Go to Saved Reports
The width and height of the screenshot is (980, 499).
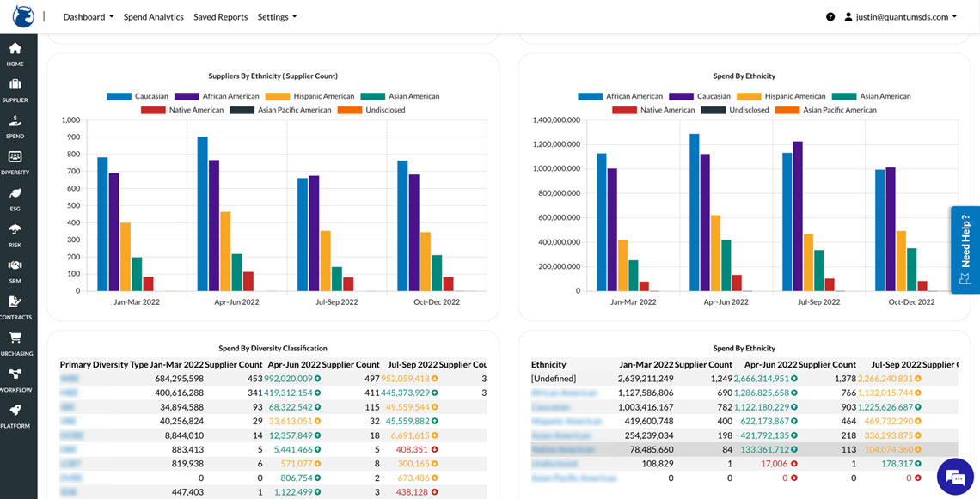tap(220, 17)
